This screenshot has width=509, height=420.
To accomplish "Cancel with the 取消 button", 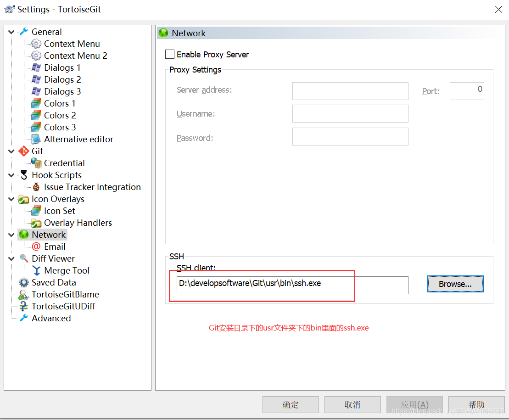I will tap(352, 404).
